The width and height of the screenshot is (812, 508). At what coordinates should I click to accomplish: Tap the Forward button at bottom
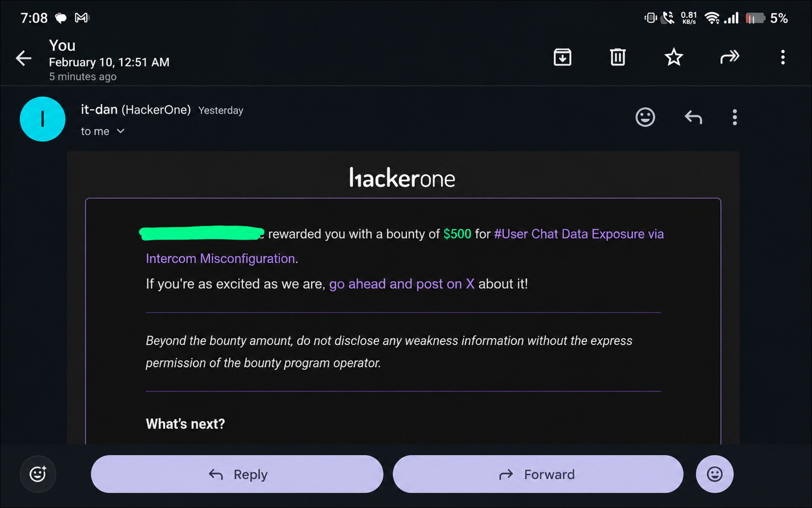point(538,474)
